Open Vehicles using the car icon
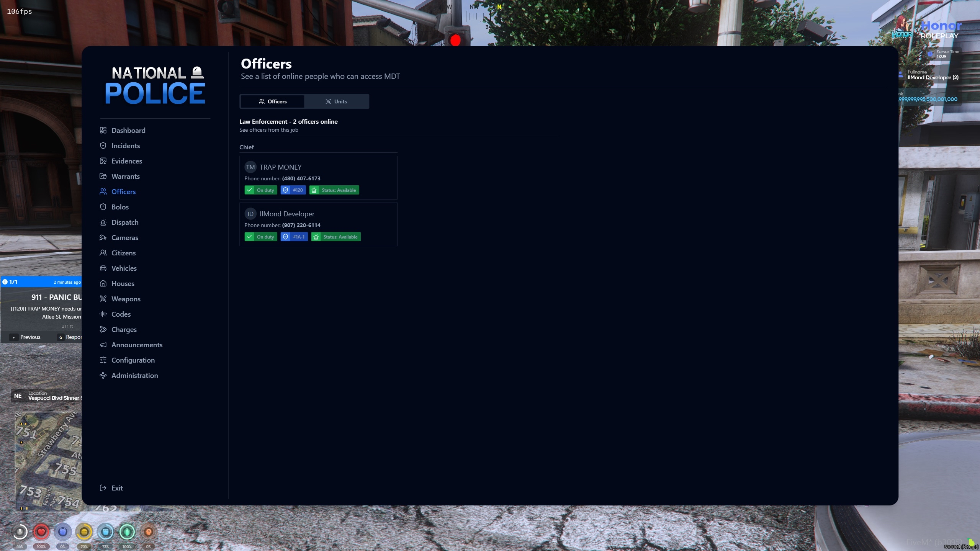The height and width of the screenshot is (551, 980). pos(103,268)
